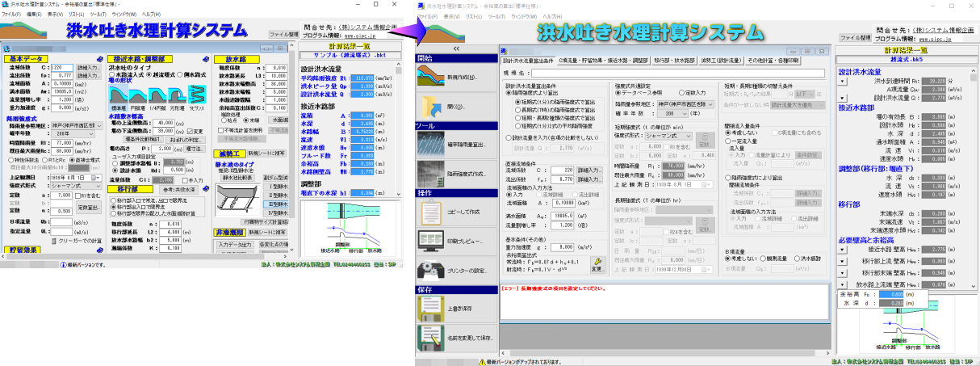Toggle the 手入力 checkbox for 流量係数
This screenshot has height=366, width=980.
tap(186, 179)
